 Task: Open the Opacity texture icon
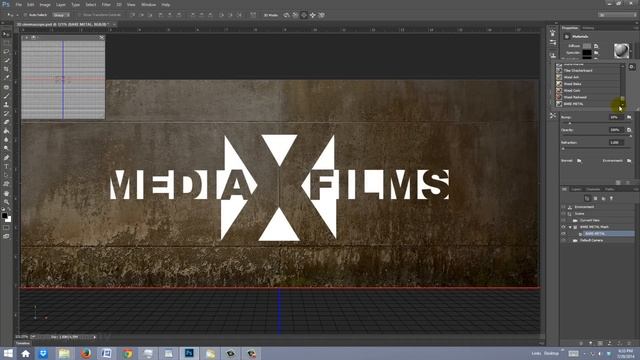[629, 130]
